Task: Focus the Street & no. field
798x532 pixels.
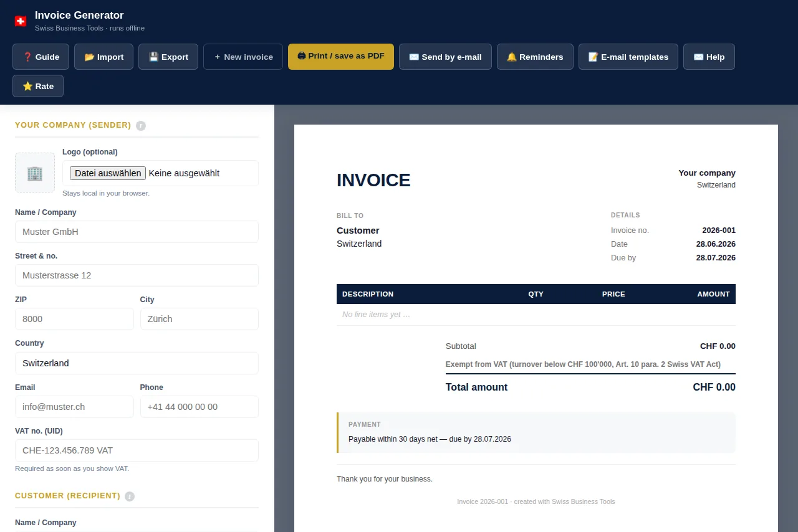Action: point(137,275)
